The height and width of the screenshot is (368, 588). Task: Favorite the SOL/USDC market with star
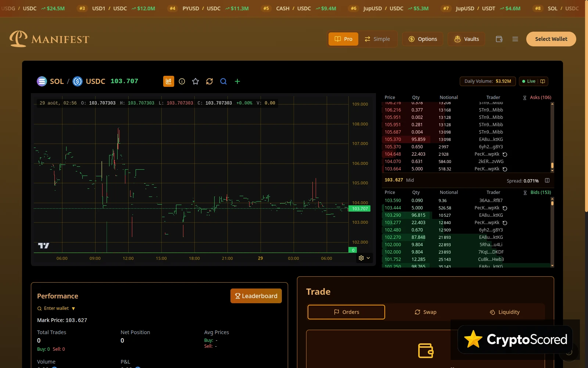[196, 81]
